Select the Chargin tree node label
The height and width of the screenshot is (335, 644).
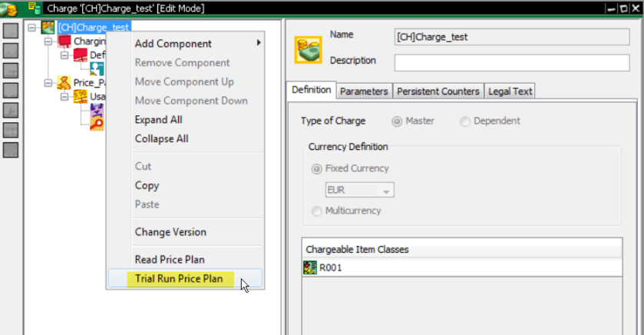pyautogui.click(x=90, y=41)
